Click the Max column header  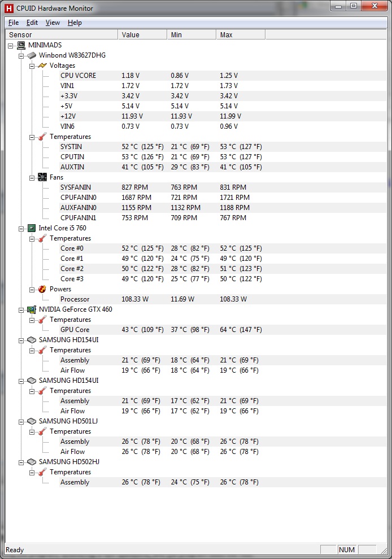click(x=241, y=34)
